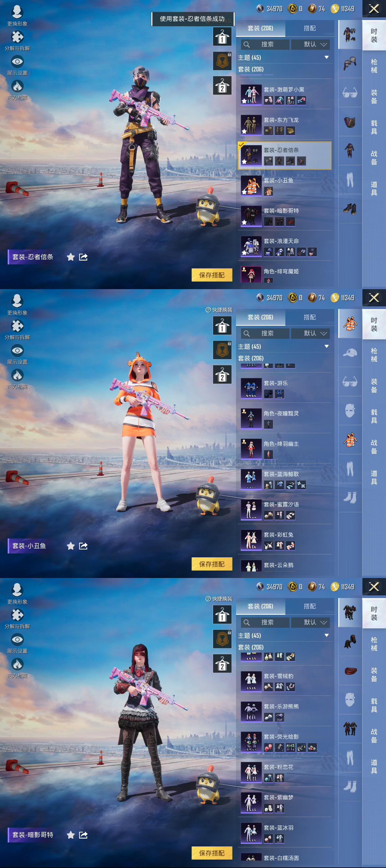The image size is (386, 868).
Task: Open the 枪械 tab in the top screenshot
Action: (374, 66)
